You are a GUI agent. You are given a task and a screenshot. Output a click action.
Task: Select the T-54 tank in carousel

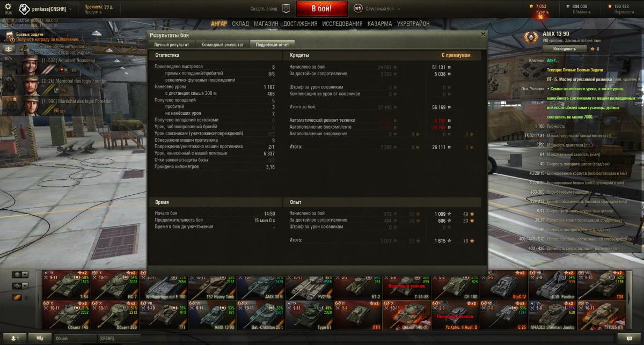pos(66,285)
